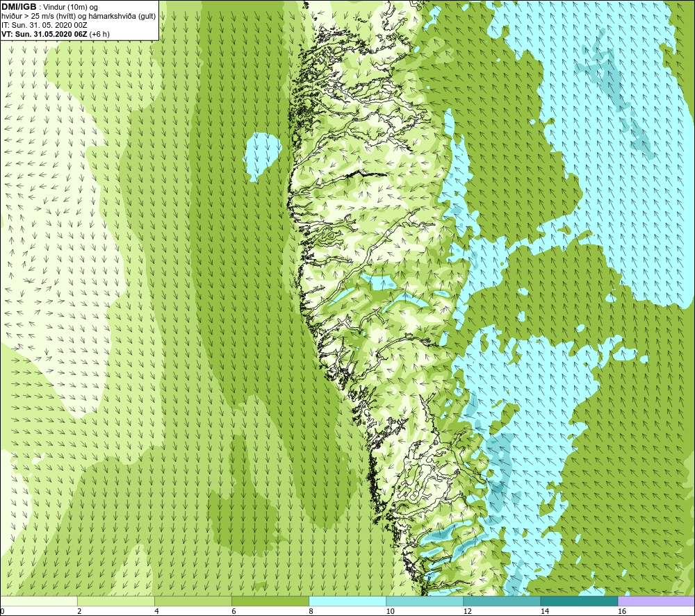Click the legend tick label '8'
Screen dimensions: 695x616
(x=311, y=611)
